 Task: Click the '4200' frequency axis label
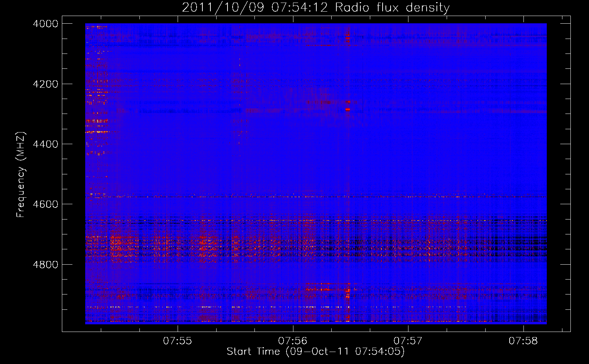(x=46, y=84)
